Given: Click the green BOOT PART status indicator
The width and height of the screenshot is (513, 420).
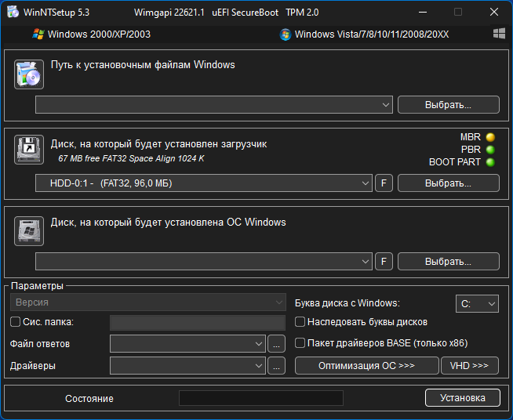Looking at the screenshot, I should point(490,162).
